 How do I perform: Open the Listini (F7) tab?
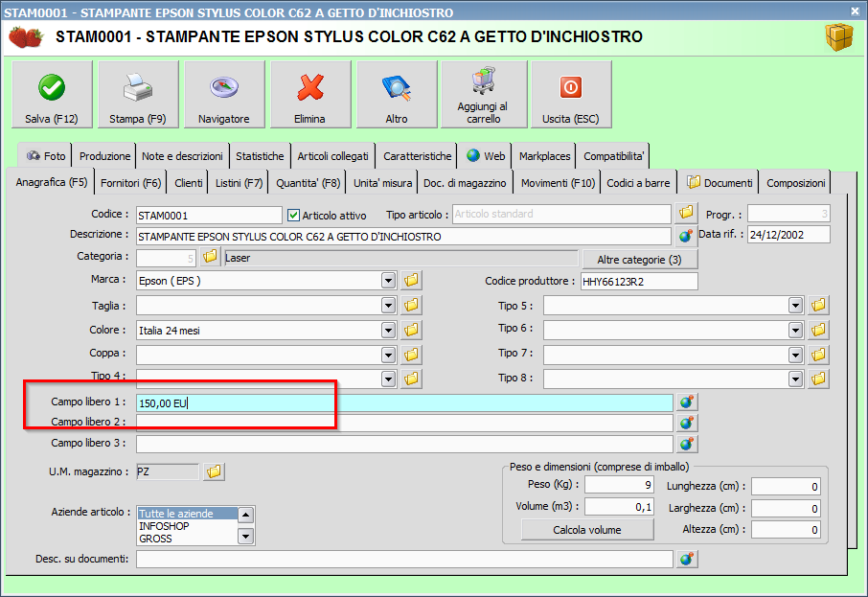coord(239,183)
